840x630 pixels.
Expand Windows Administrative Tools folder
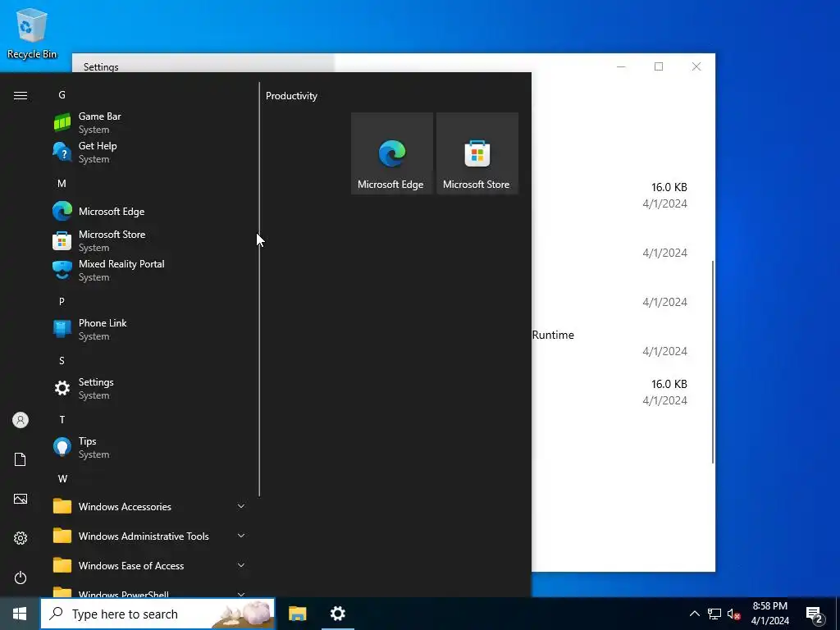coord(150,536)
